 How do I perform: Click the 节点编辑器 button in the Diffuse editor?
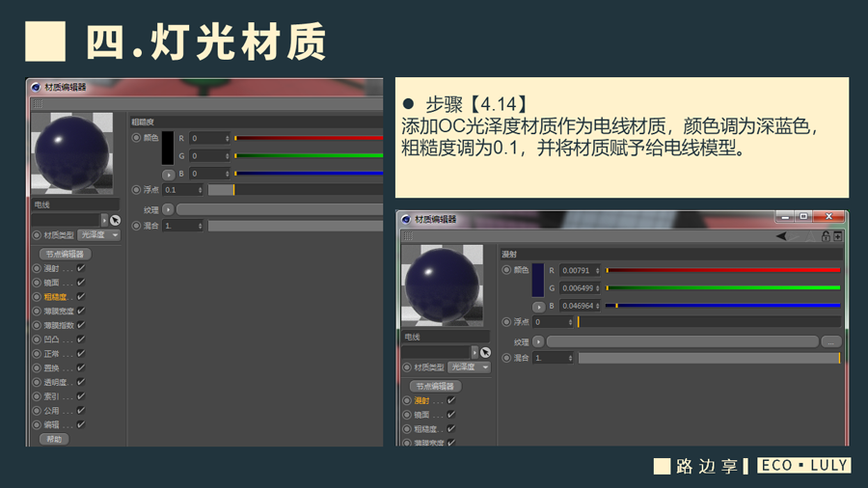435,386
